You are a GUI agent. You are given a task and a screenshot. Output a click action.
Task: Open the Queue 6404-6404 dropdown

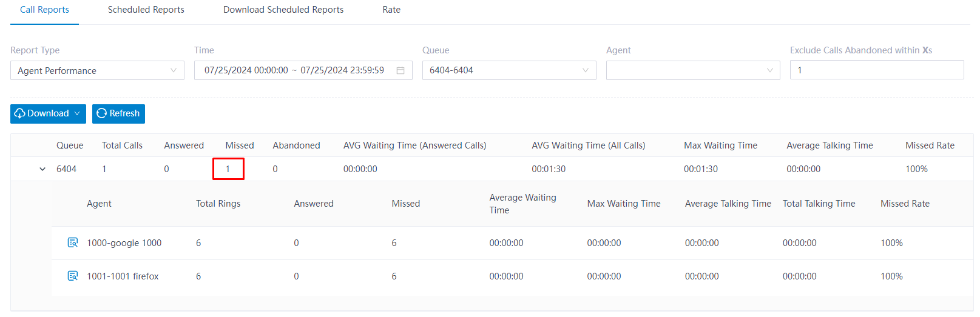(509, 70)
